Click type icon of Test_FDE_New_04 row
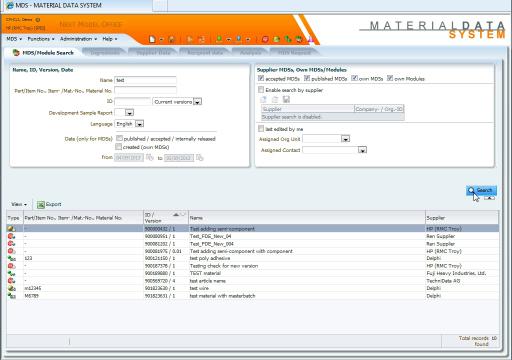This screenshot has width=512, height=360. point(11,236)
